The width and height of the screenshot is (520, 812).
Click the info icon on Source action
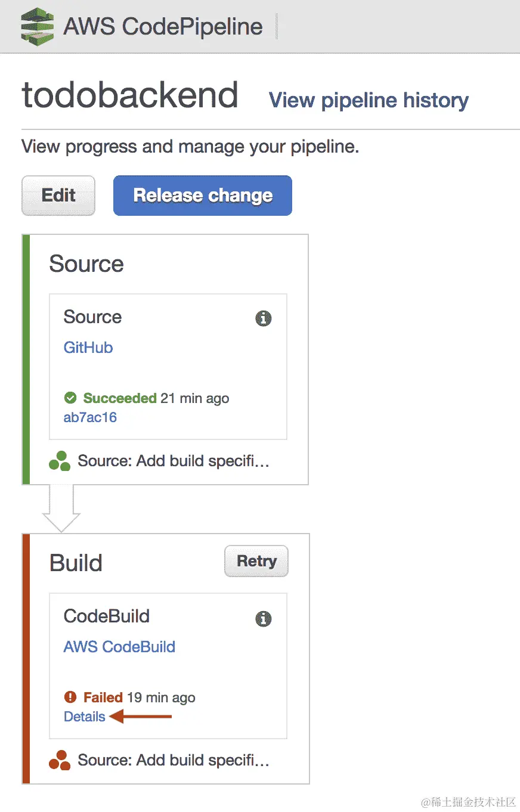click(x=263, y=319)
